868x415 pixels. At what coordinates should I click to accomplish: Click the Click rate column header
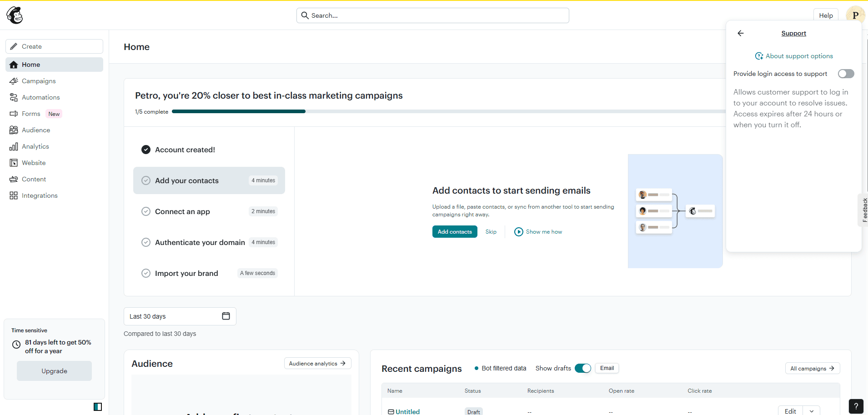coord(699,391)
